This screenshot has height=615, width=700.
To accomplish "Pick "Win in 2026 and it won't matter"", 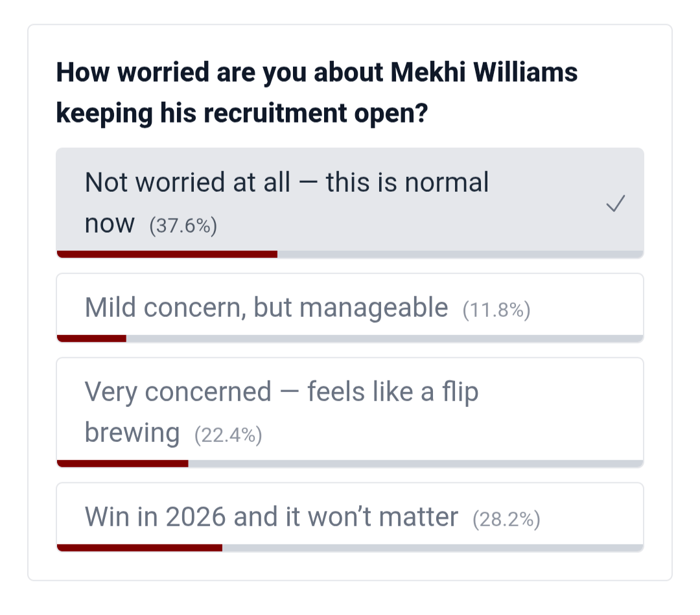I will 272,517.
